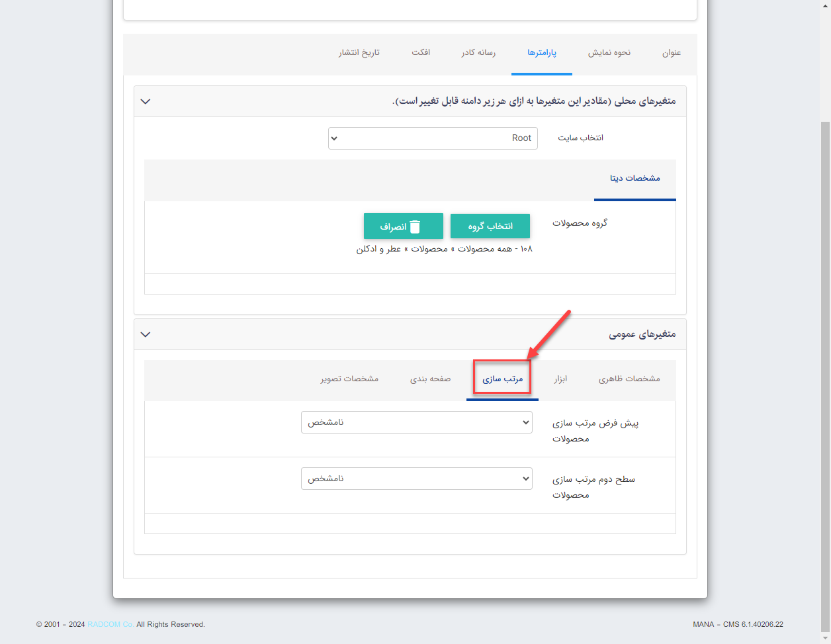
Task: Open the تاریخ انتشار tab
Action: 359,53
